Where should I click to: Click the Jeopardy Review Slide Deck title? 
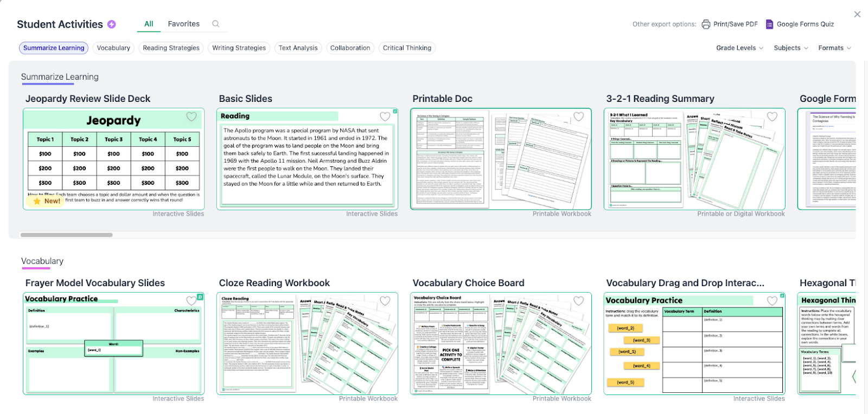point(88,99)
